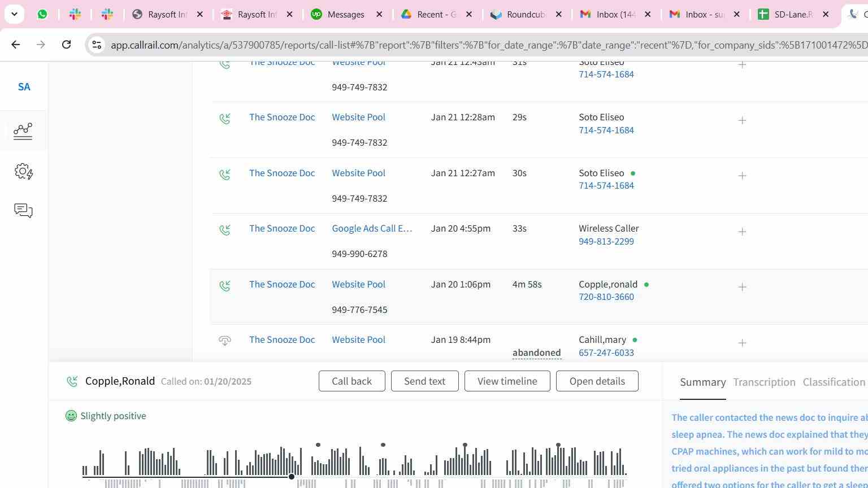Screen dimensions: 868x488
Task: Switch to the Classification tab
Action: click(834, 382)
